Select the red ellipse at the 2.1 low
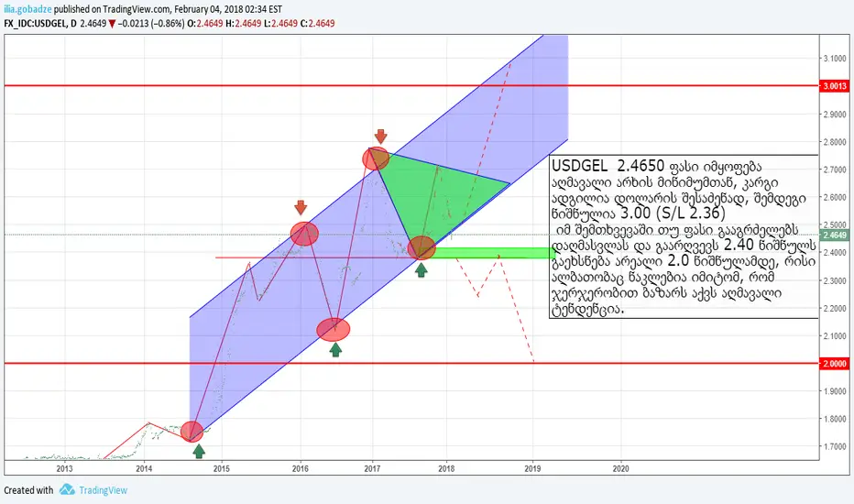The image size is (854, 504). 334,330
